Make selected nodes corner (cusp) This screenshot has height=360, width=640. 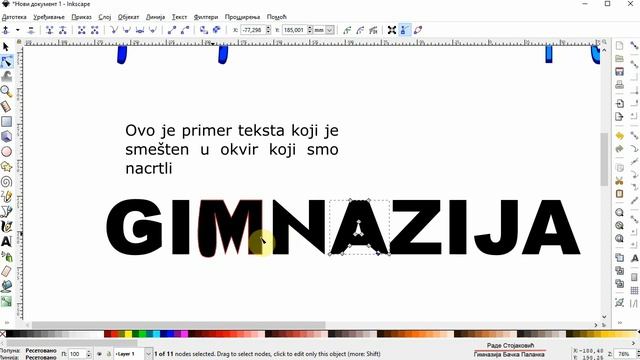(114, 30)
